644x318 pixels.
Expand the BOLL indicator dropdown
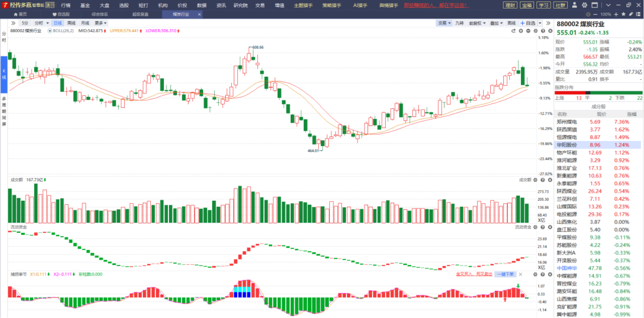50,31
